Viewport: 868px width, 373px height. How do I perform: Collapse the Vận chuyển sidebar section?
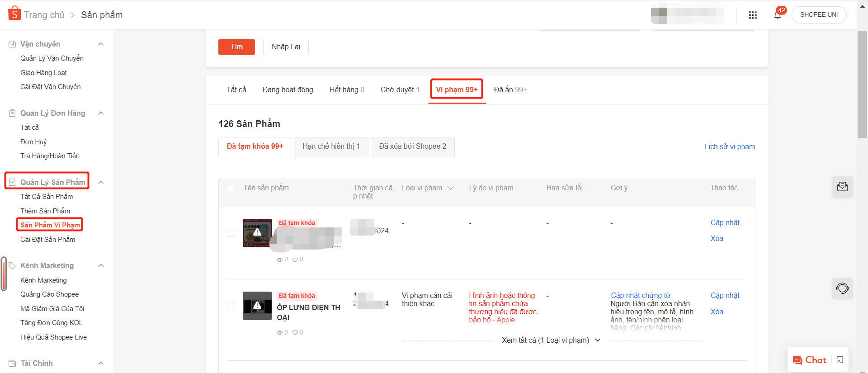(x=101, y=44)
